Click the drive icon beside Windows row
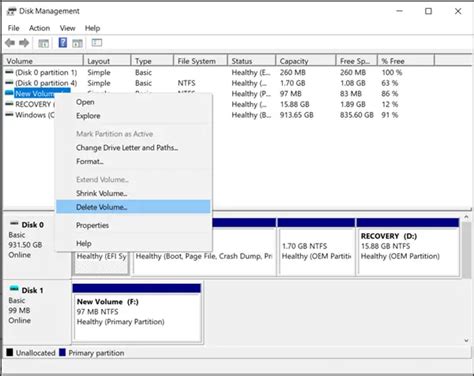474x376 pixels. (x=9, y=115)
